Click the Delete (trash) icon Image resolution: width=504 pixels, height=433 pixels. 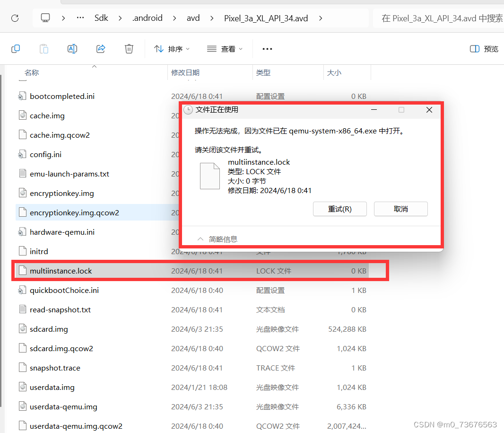coord(129,48)
